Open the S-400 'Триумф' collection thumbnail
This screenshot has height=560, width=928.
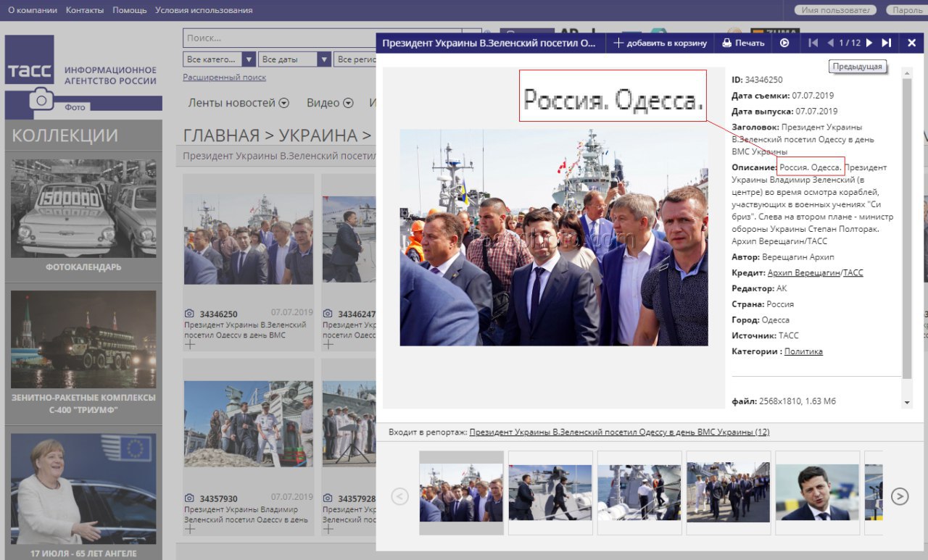[x=83, y=339]
